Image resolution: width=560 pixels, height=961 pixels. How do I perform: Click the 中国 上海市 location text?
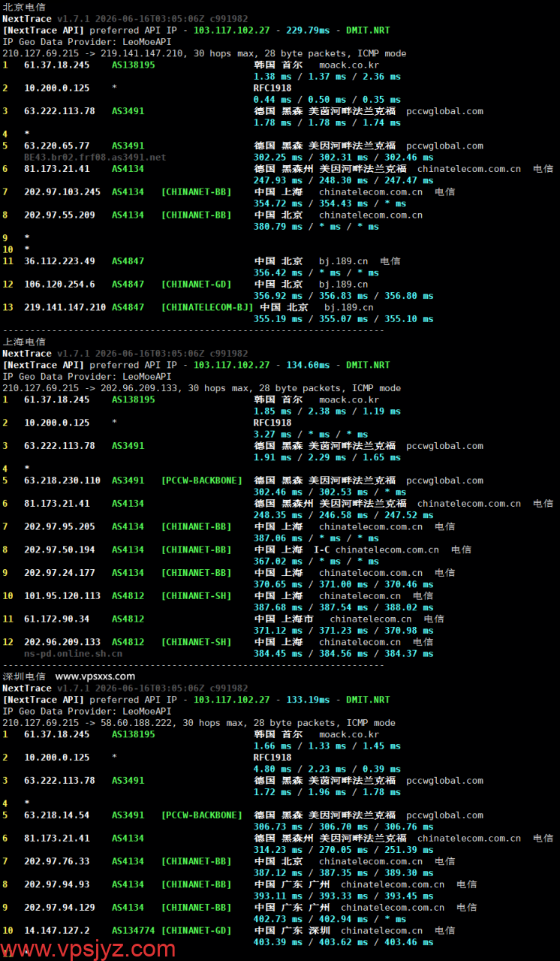(x=284, y=619)
